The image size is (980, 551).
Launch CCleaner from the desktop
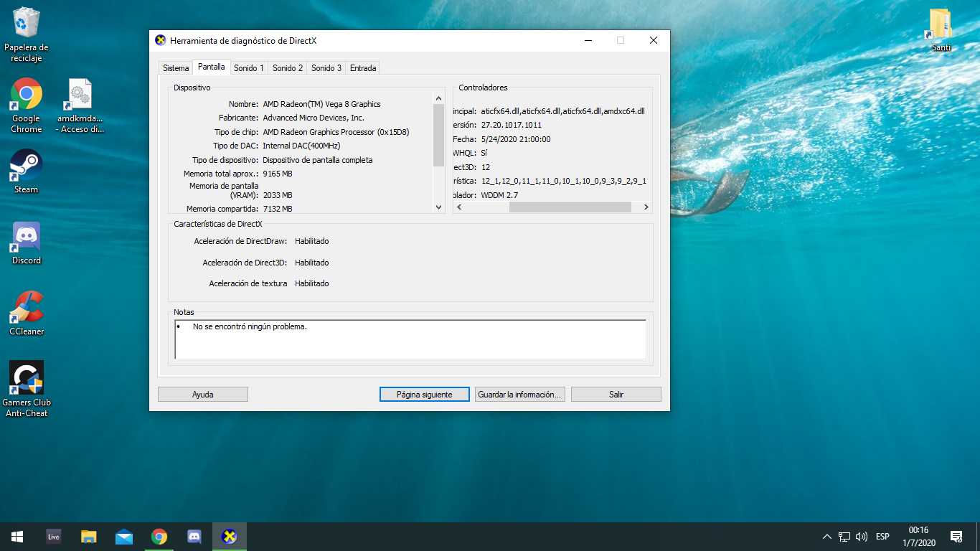27,313
